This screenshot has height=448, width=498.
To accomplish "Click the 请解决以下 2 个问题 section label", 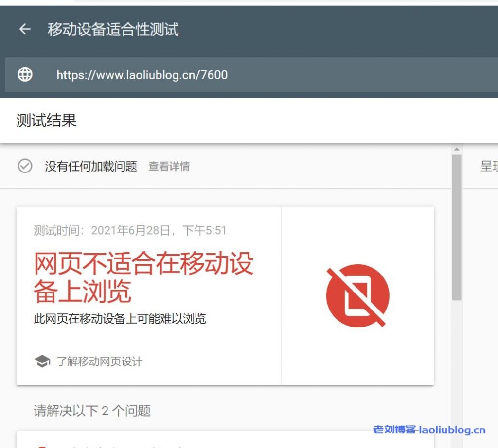I will coord(92,411).
